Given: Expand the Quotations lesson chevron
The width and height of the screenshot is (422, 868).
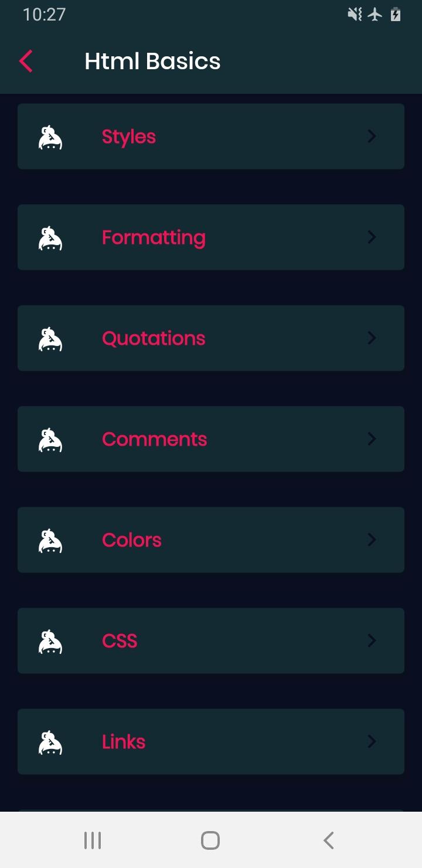Looking at the screenshot, I should tap(372, 338).
